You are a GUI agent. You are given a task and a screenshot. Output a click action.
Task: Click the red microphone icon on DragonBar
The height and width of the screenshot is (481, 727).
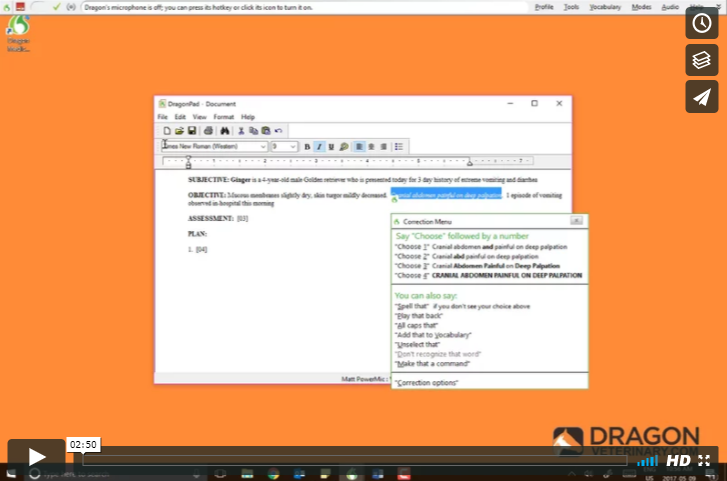click(x=20, y=7)
